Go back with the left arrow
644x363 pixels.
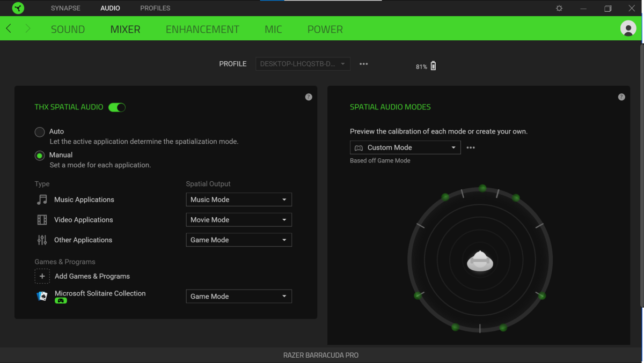pyautogui.click(x=9, y=28)
